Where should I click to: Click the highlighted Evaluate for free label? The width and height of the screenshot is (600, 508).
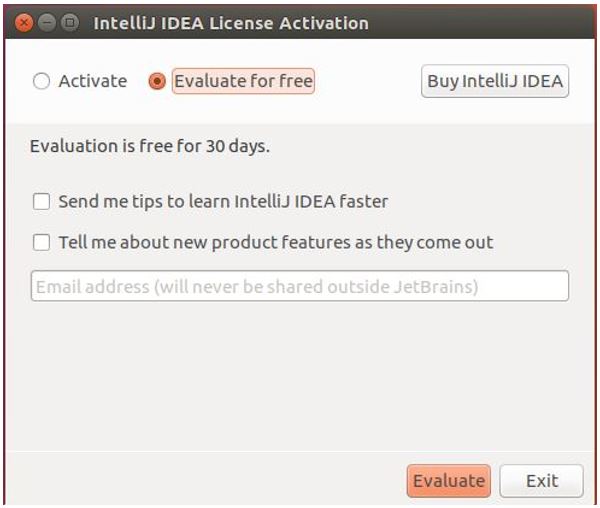click(x=243, y=81)
